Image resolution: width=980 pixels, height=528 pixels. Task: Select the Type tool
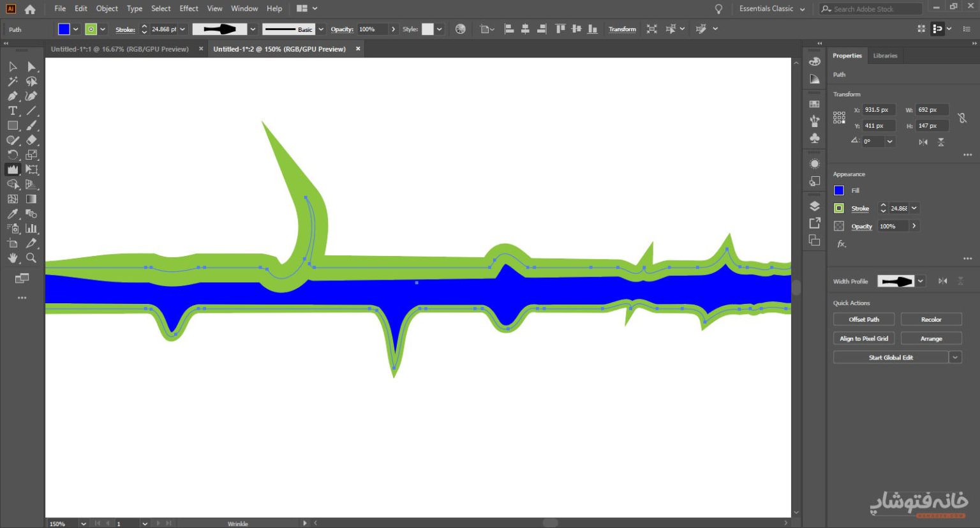[12, 111]
